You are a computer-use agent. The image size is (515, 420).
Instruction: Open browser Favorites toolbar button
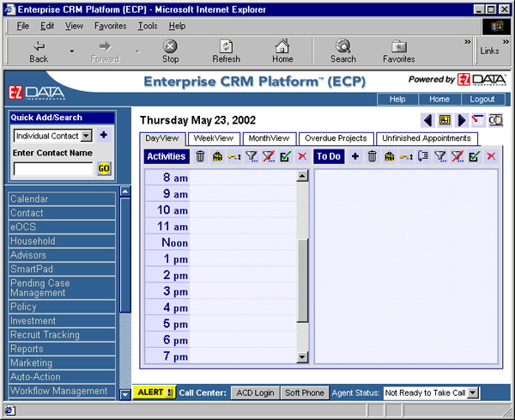point(399,52)
